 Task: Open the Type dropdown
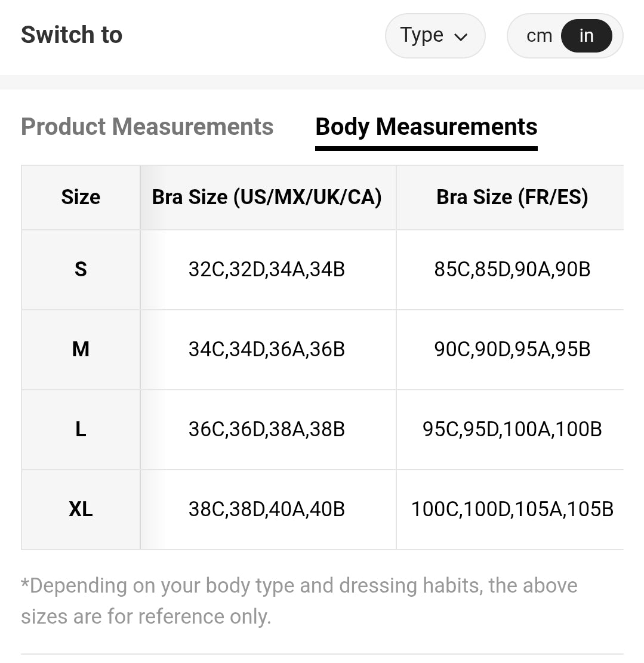coord(434,36)
